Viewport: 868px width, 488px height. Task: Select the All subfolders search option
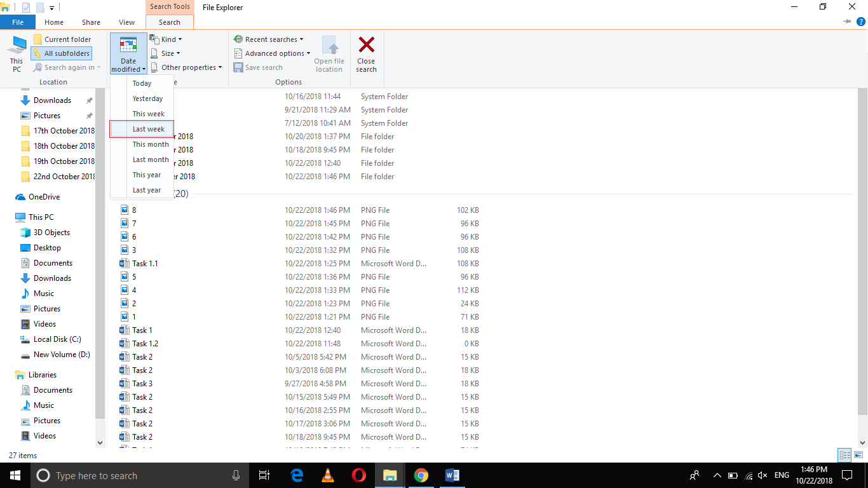click(61, 53)
